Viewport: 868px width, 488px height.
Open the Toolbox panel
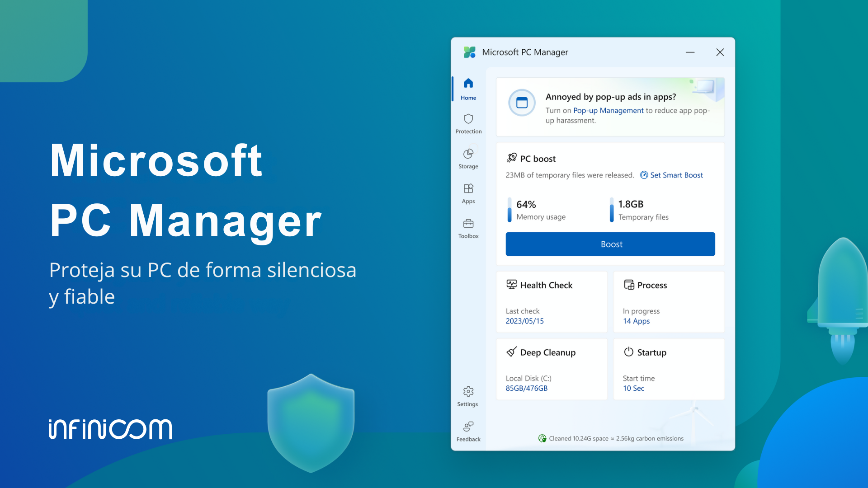tap(468, 223)
